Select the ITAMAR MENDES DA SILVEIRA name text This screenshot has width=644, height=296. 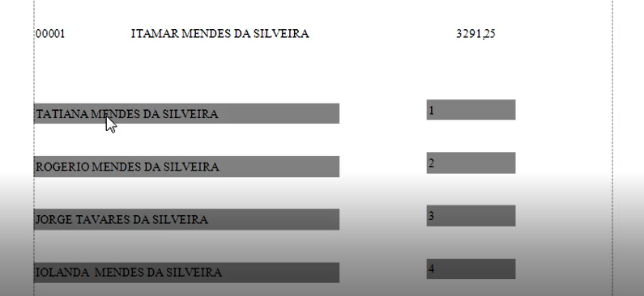220,34
